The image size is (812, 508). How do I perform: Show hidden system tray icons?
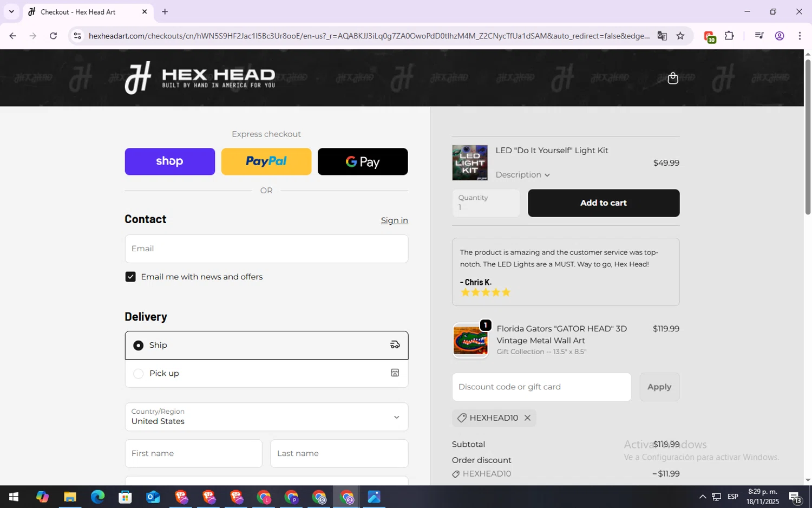coord(702,497)
